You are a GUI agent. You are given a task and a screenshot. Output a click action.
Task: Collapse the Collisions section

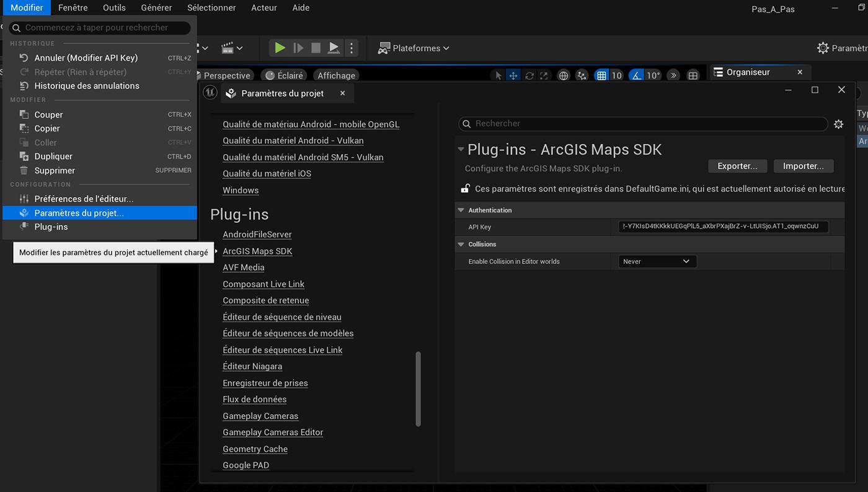coord(461,244)
